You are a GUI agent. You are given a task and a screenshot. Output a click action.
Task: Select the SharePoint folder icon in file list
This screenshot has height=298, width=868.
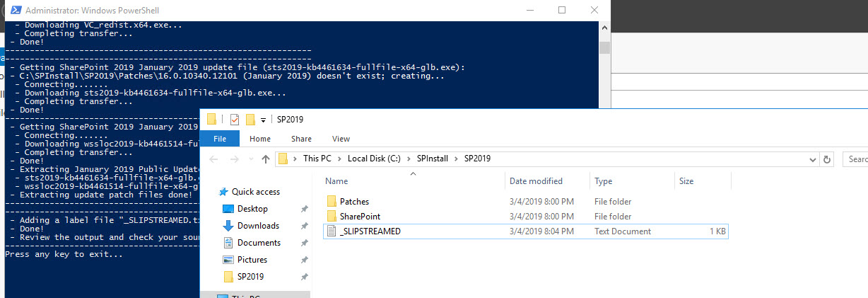click(x=332, y=216)
